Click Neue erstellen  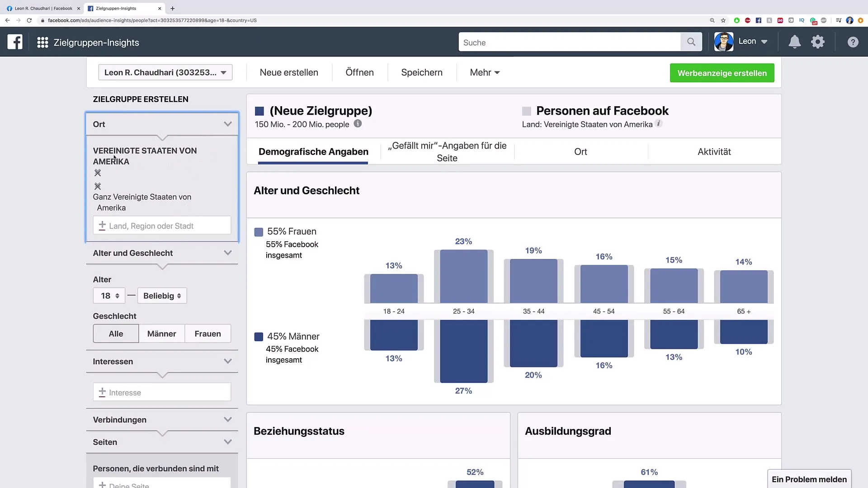289,72
